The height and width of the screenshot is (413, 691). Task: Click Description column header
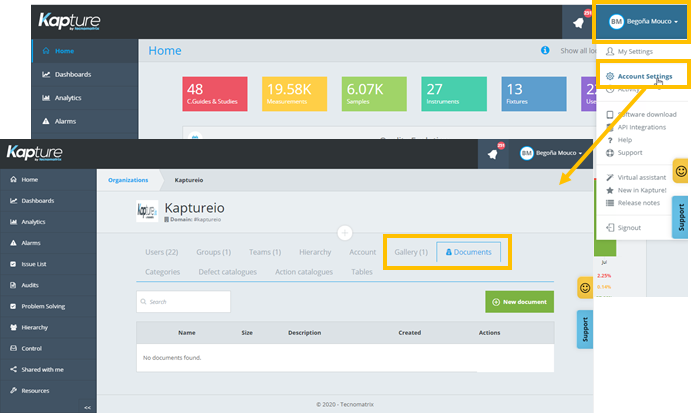coord(305,333)
